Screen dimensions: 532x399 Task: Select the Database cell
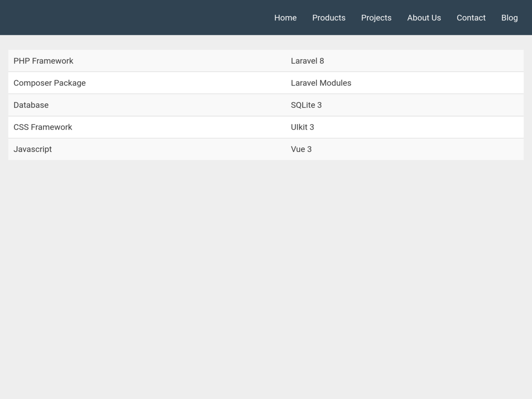click(147, 105)
